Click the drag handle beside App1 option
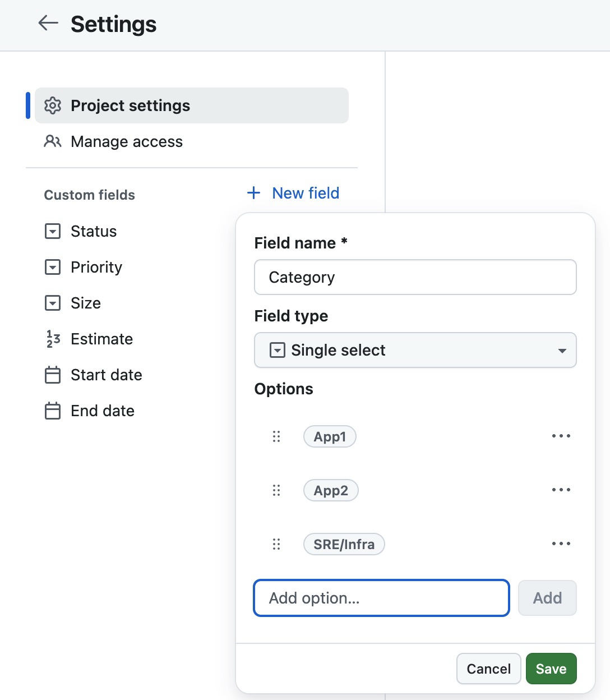 coord(276,436)
